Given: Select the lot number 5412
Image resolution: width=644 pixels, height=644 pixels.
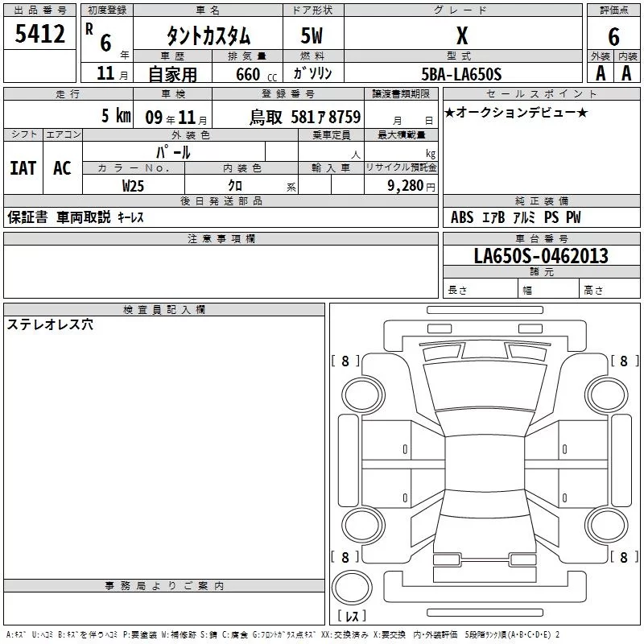Looking at the screenshot, I should click(39, 35).
